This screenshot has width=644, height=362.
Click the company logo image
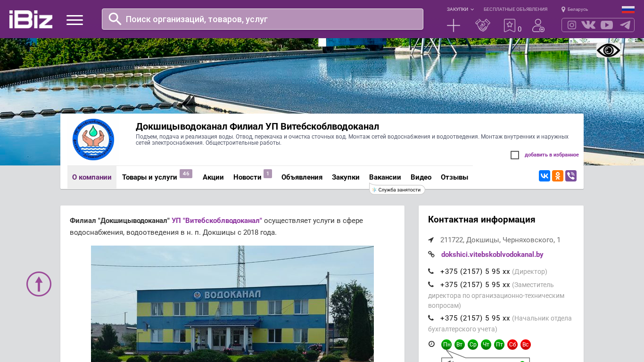click(93, 140)
